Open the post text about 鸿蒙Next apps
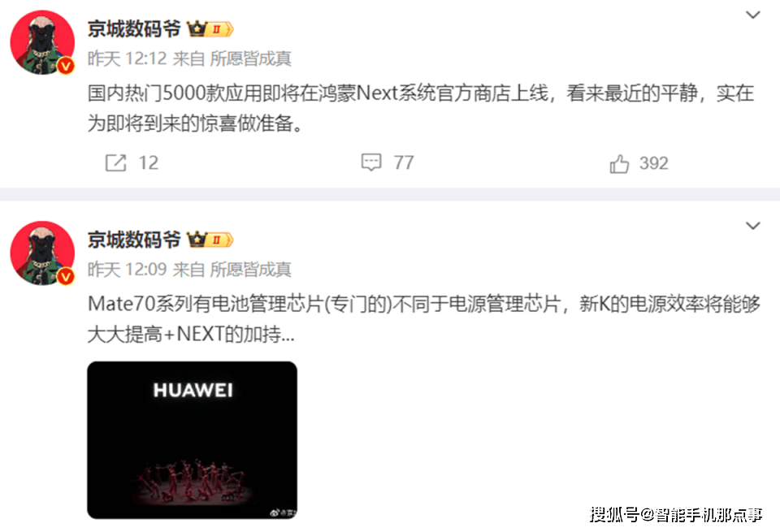 click(x=421, y=108)
